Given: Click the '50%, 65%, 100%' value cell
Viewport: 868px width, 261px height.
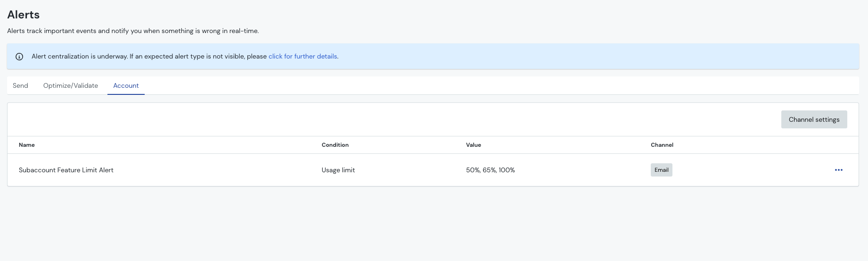Looking at the screenshot, I should pyautogui.click(x=491, y=170).
